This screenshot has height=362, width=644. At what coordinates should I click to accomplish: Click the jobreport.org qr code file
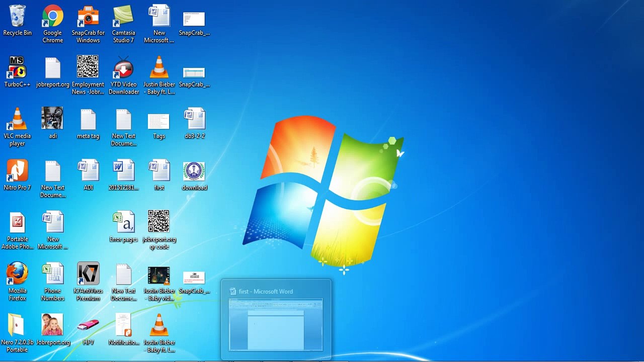click(159, 230)
